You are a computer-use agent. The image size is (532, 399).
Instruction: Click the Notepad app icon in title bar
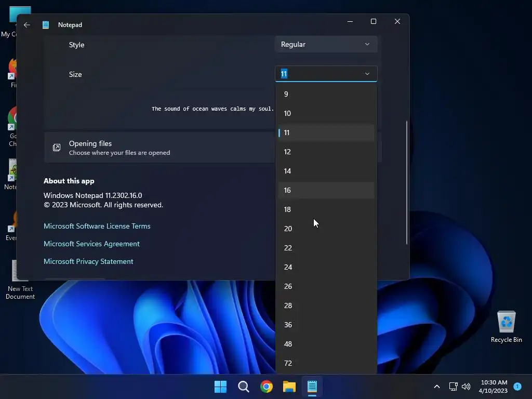pyautogui.click(x=46, y=25)
